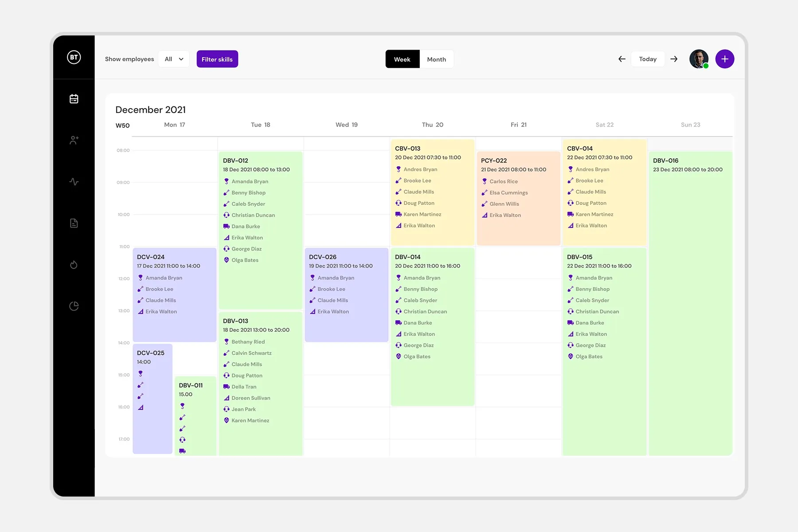Jump to Today
Screen dimensions: 798x532
click(648, 59)
